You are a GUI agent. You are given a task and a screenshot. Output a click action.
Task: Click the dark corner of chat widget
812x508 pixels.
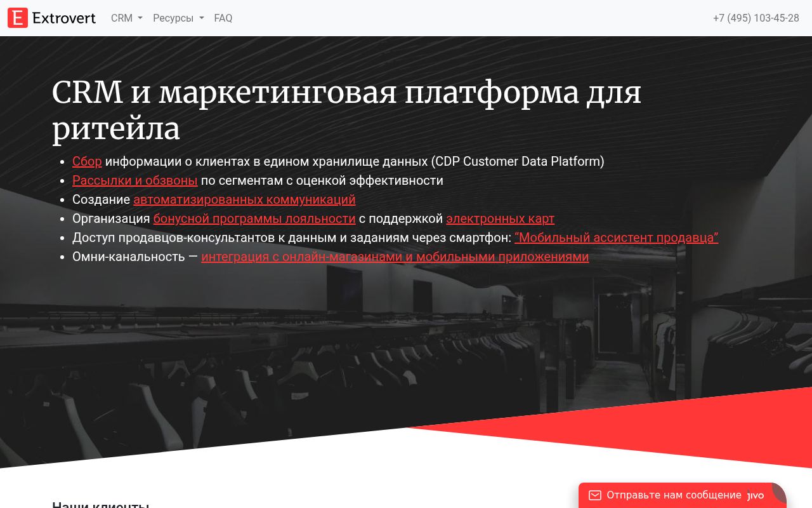[780, 490]
